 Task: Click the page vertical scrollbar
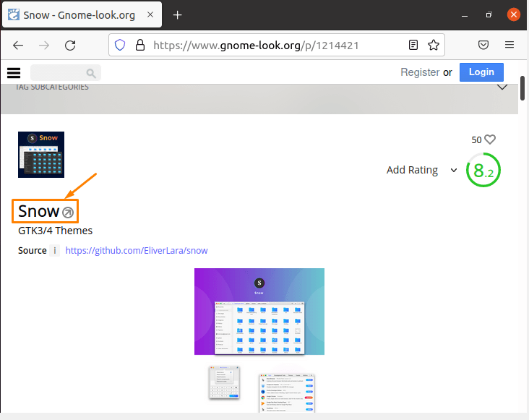point(522,87)
